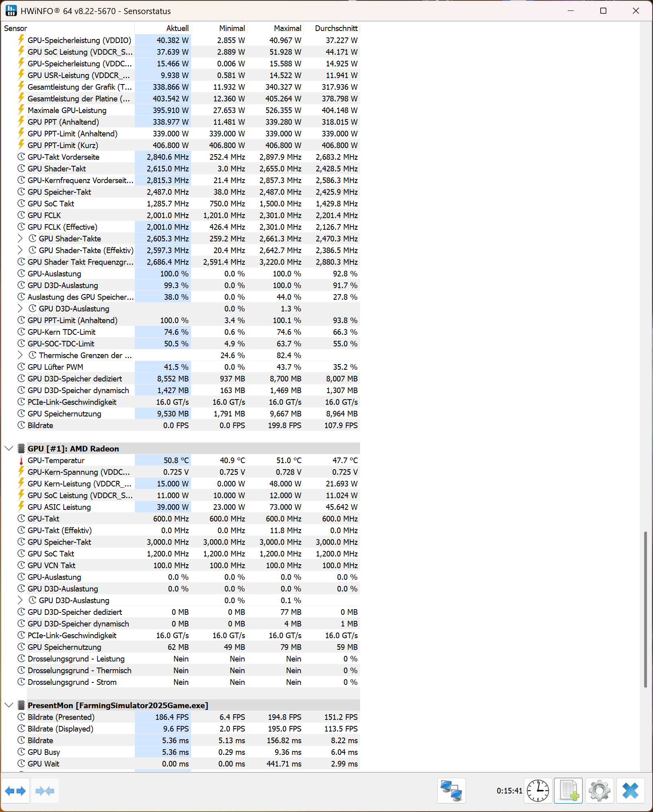Expand Thermische Grenzen der ... row
This screenshot has height=812, width=653.
click(x=20, y=355)
